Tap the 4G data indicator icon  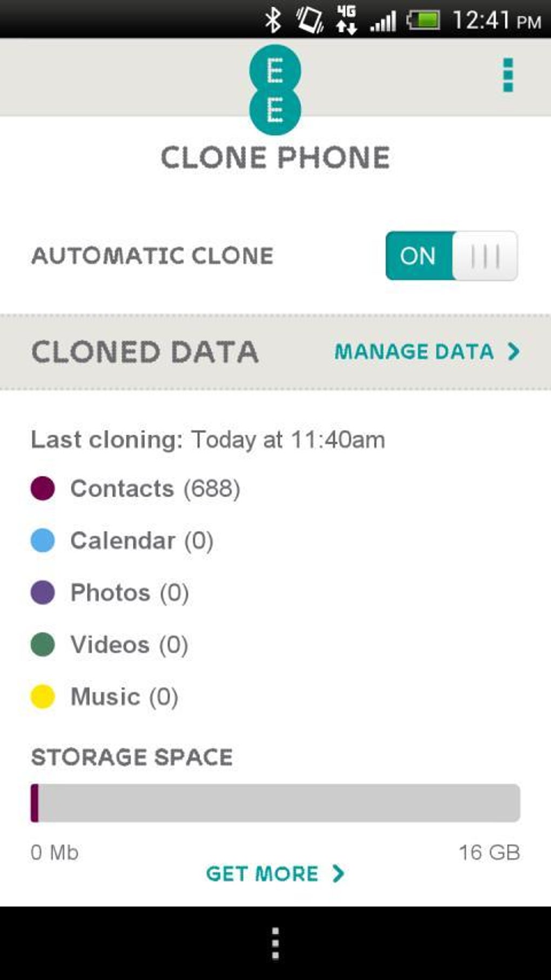(346, 21)
